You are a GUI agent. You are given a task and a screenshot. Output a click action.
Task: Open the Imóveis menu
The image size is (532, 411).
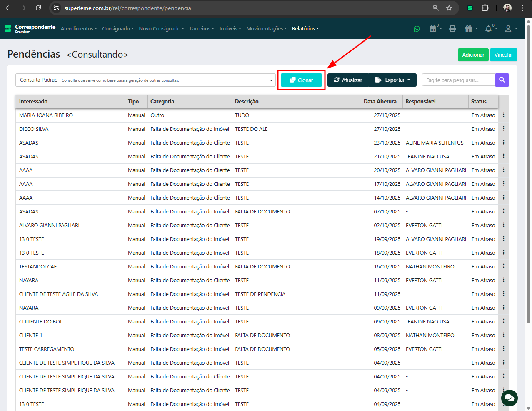pos(230,29)
